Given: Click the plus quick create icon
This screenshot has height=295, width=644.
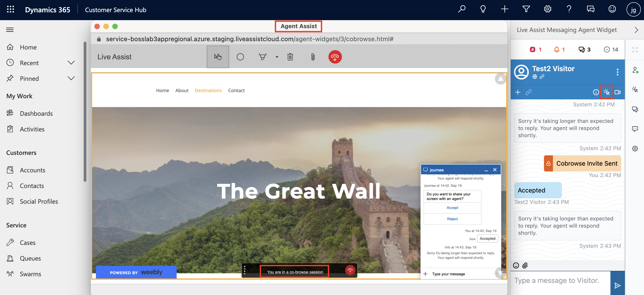Looking at the screenshot, I should [505, 9].
